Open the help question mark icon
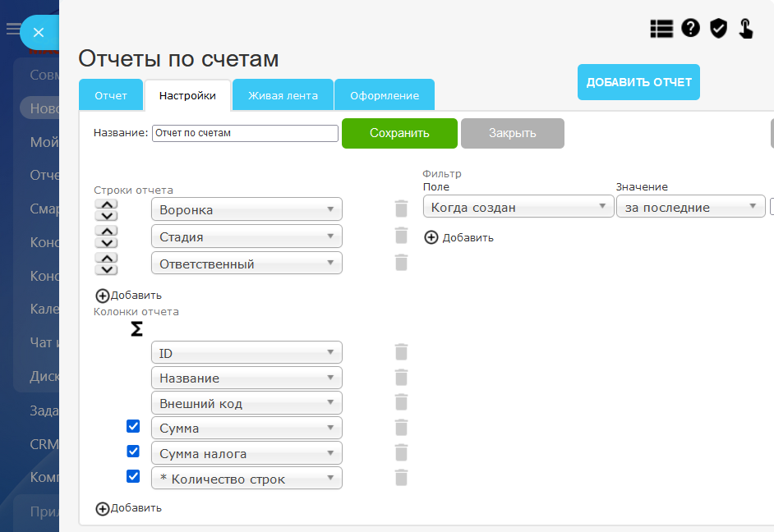 point(690,29)
